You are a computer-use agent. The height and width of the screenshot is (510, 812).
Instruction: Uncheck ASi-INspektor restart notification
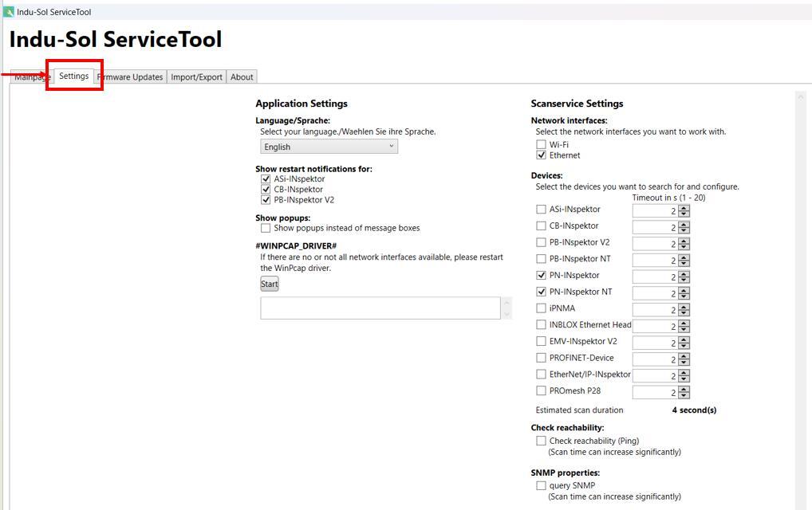(x=266, y=179)
